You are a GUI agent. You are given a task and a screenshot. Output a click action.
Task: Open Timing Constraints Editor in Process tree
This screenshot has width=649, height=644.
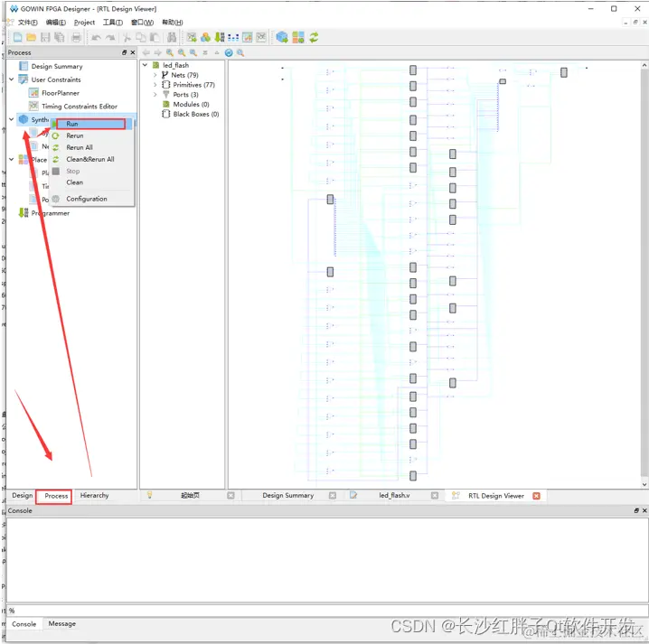click(x=80, y=107)
